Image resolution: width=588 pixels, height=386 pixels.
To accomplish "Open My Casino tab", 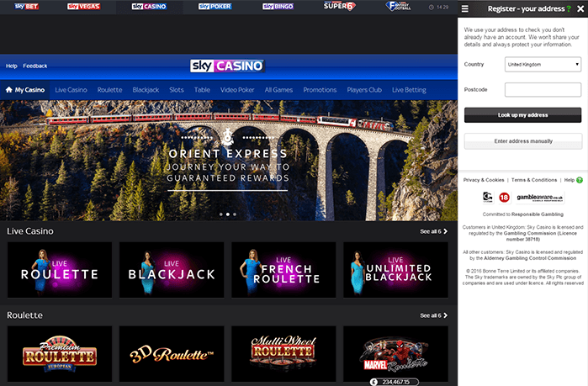I will click(24, 90).
